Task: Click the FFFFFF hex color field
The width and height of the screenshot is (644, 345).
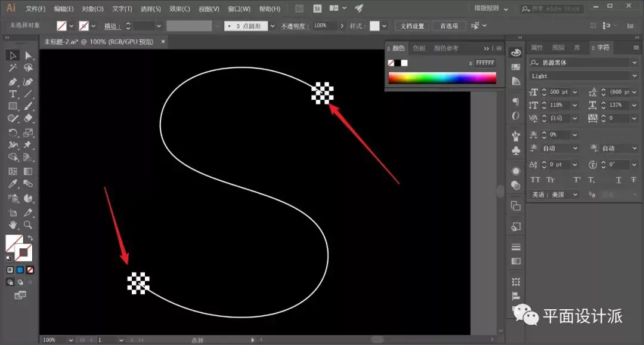Action: 485,63
